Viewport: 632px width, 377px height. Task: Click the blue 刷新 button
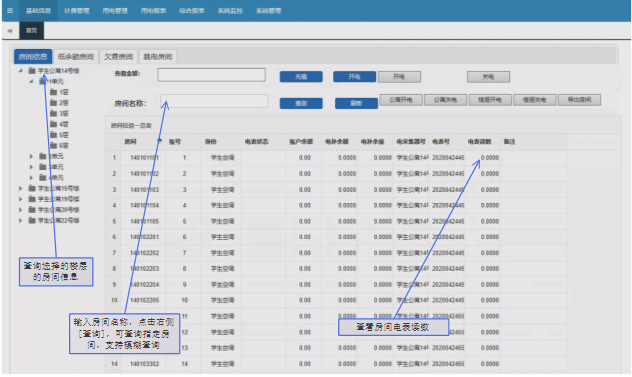[356, 103]
